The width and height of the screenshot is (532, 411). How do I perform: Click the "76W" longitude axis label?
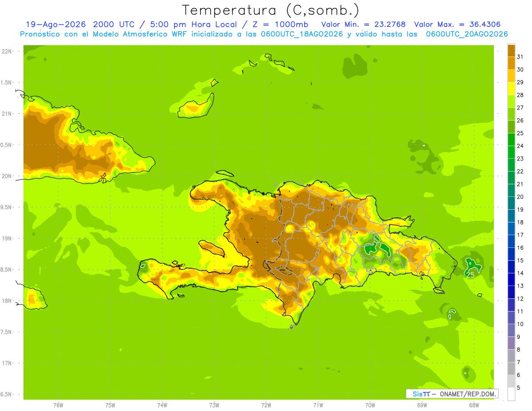pyautogui.click(x=58, y=405)
